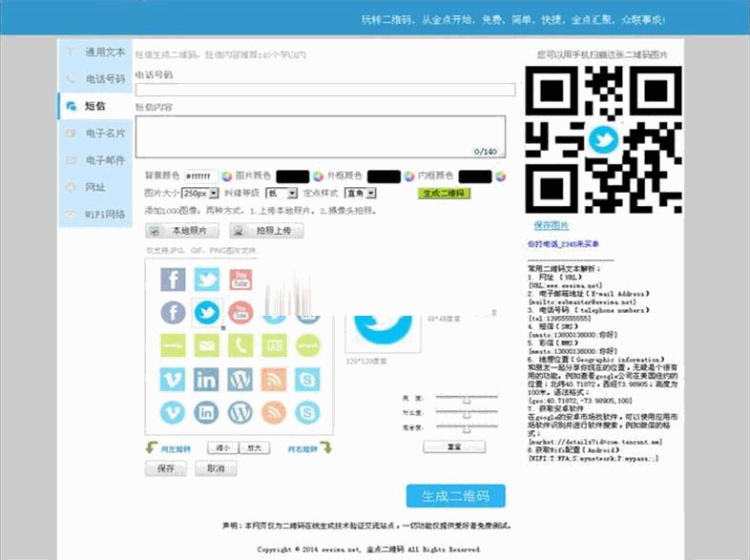Open color wheel for 外框颜色
This screenshot has width=750, height=560.
409,176
